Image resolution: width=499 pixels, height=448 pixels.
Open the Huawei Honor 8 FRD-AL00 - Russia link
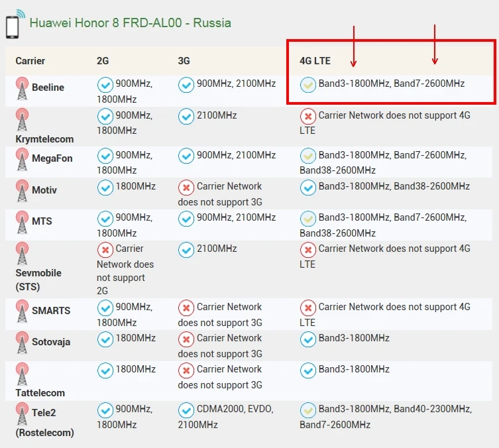click(x=130, y=23)
